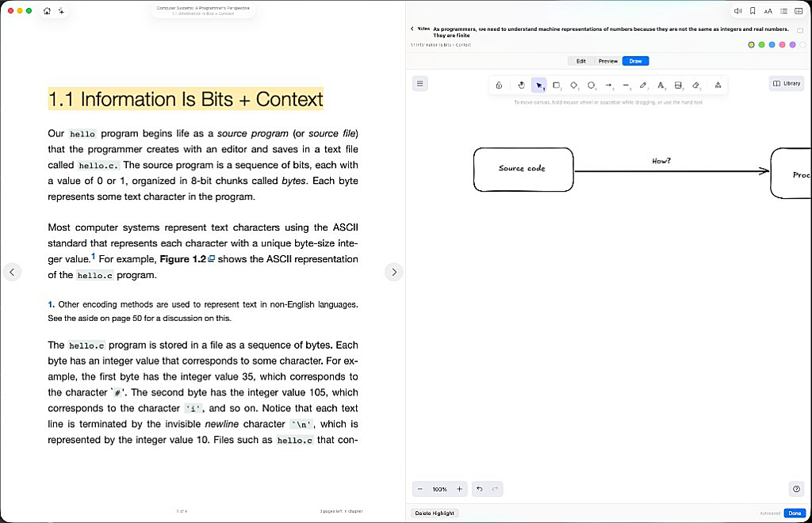Click Delete Highlight button
This screenshot has height=523, width=812.
pyautogui.click(x=435, y=513)
